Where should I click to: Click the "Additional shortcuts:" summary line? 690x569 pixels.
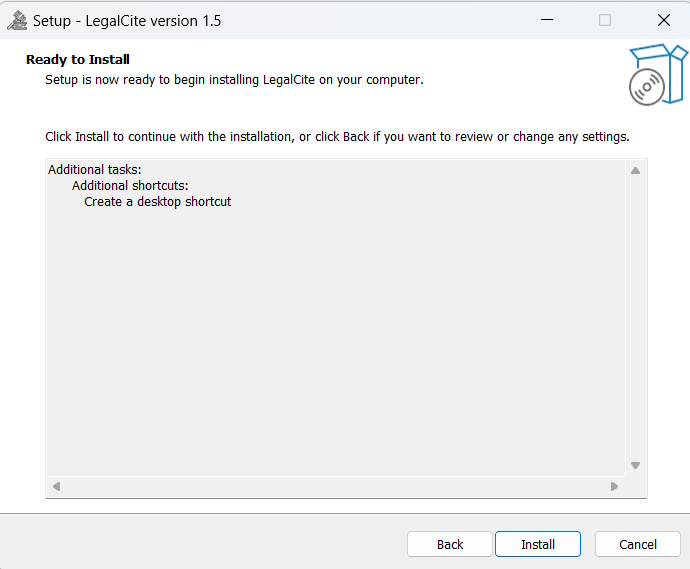tap(130, 186)
